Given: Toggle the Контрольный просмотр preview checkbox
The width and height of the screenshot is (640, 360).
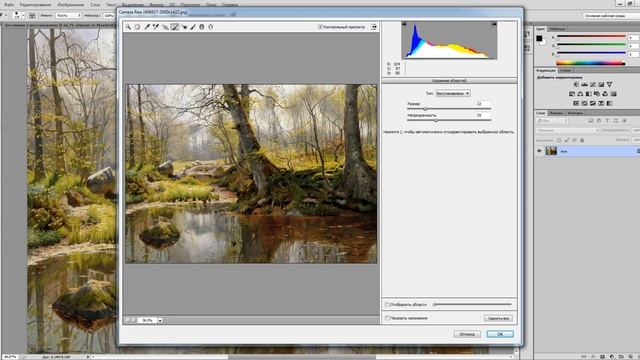Looking at the screenshot, I should coord(320,27).
